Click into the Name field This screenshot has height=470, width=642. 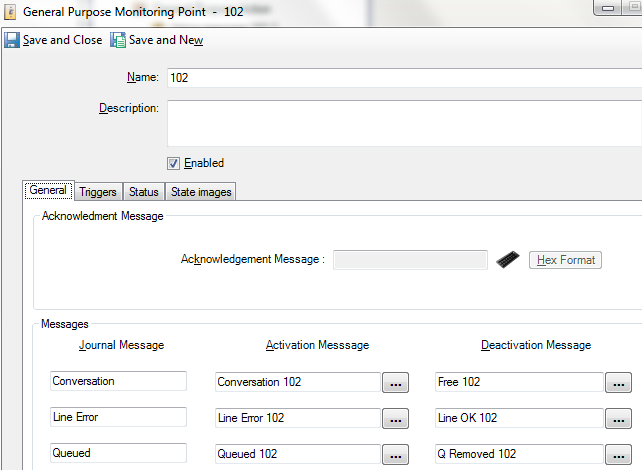(400, 78)
